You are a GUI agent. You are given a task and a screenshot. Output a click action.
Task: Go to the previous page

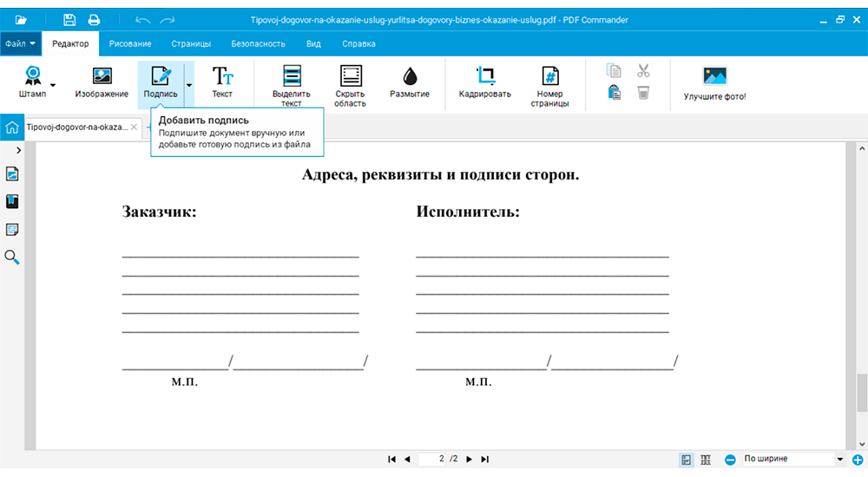407,460
